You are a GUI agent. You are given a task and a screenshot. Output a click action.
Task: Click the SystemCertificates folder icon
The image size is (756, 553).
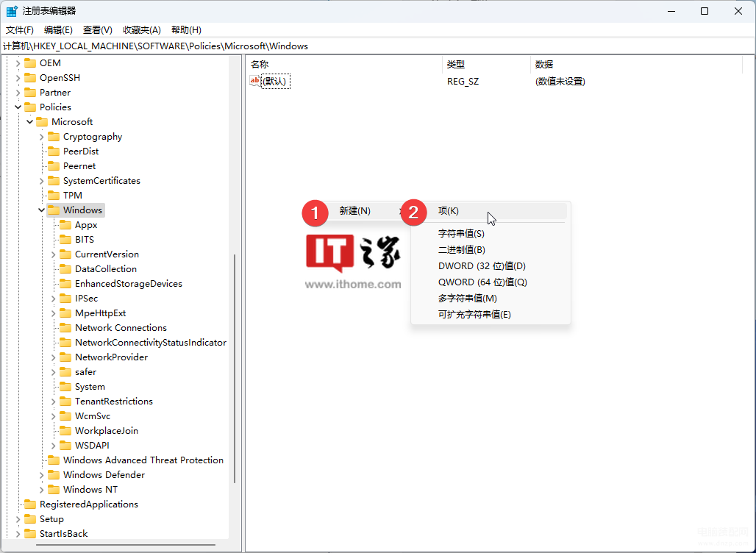[54, 181]
